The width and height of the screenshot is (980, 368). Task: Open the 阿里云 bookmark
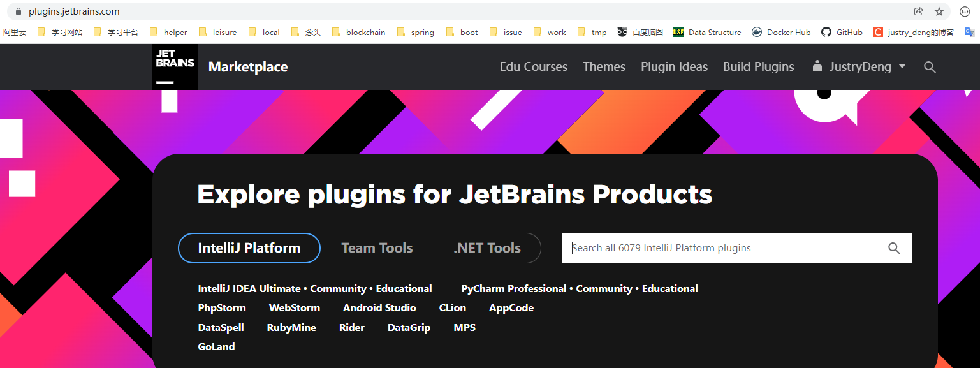click(x=15, y=32)
